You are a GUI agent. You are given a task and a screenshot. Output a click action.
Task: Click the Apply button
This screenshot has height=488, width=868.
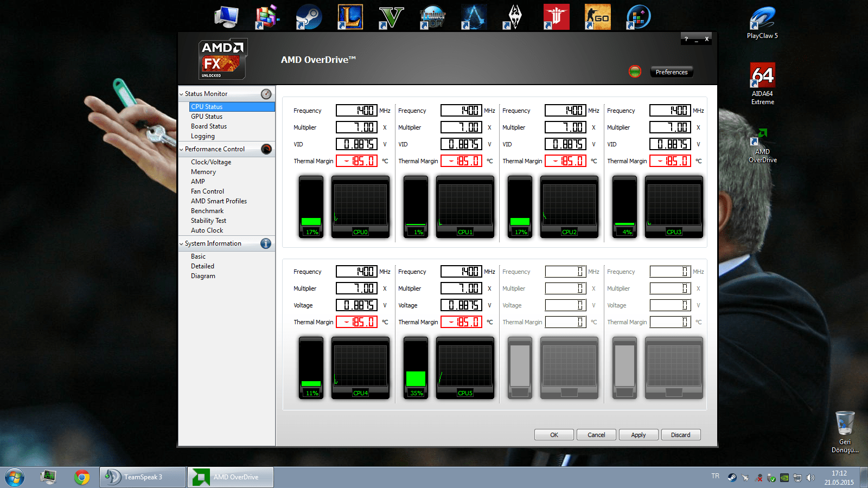click(639, 435)
